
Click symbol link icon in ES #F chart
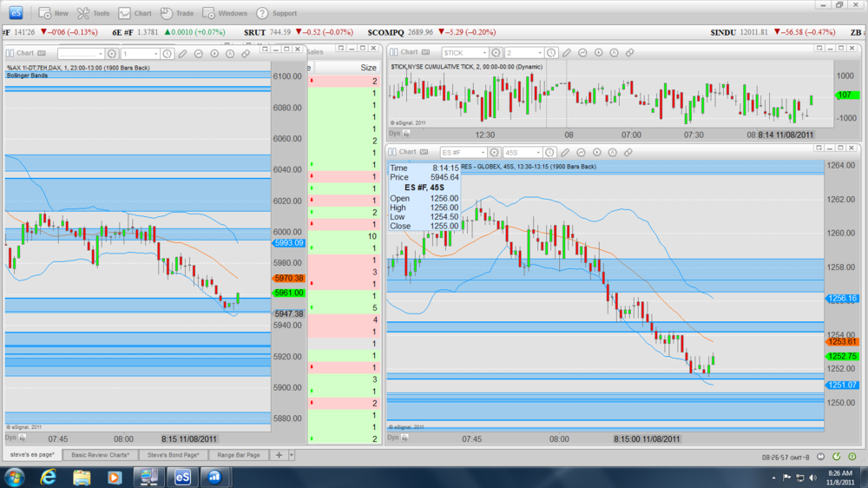pos(495,152)
